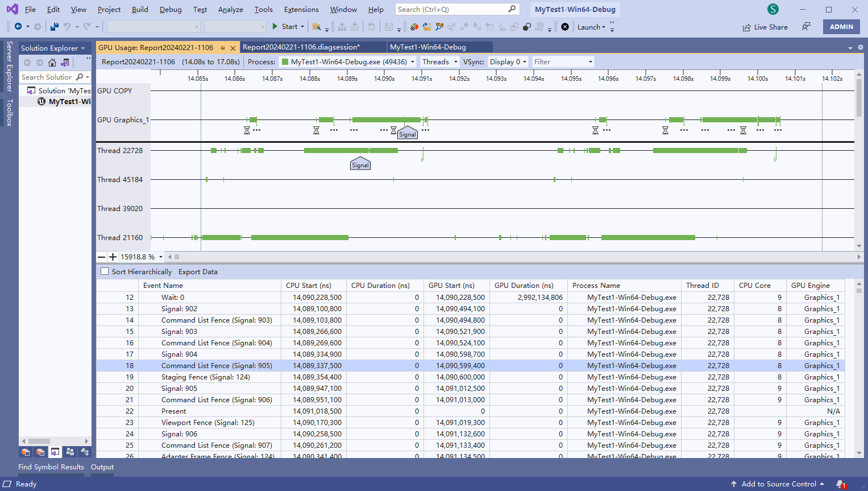Switch to Report20240221-1106.diagsession tab

pyautogui.click(x=301, y=47)
